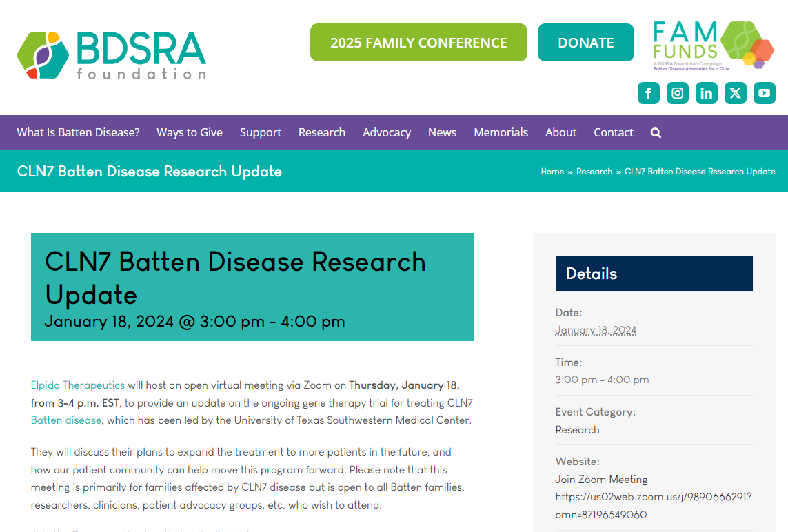
Task: Expand the Support menu item
Action: point(261,133)
